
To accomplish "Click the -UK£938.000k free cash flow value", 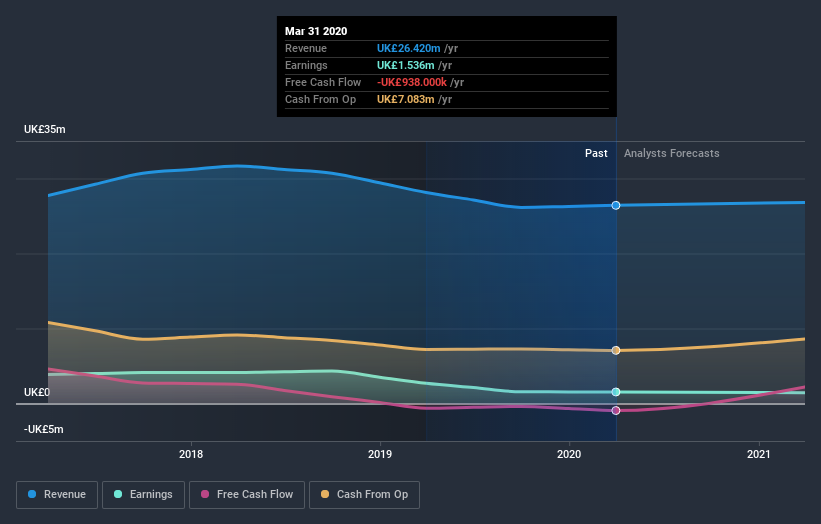I will [x=412, y=82].
